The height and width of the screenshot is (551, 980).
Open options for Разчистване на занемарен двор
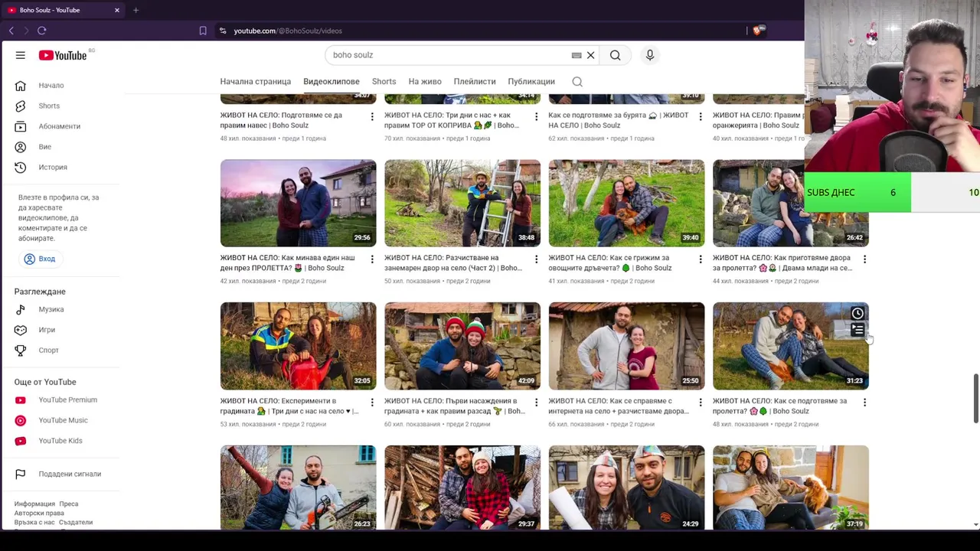pyautogui.click(x=536, y=259)
